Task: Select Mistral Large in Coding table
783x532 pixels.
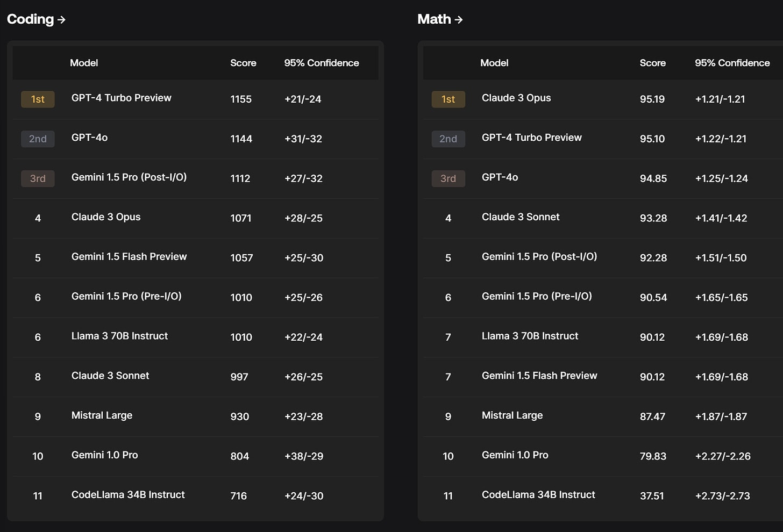Action: click(102, 415)
